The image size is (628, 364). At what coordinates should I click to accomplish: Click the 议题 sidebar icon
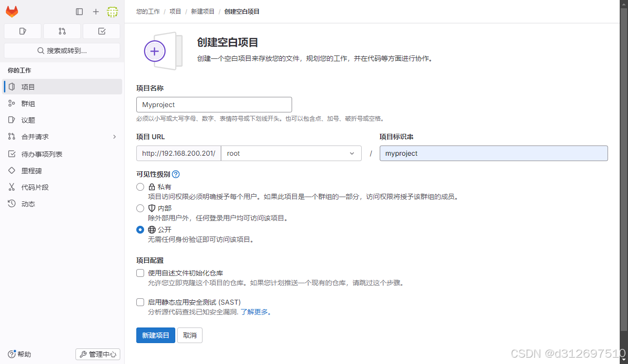(12, 120)
